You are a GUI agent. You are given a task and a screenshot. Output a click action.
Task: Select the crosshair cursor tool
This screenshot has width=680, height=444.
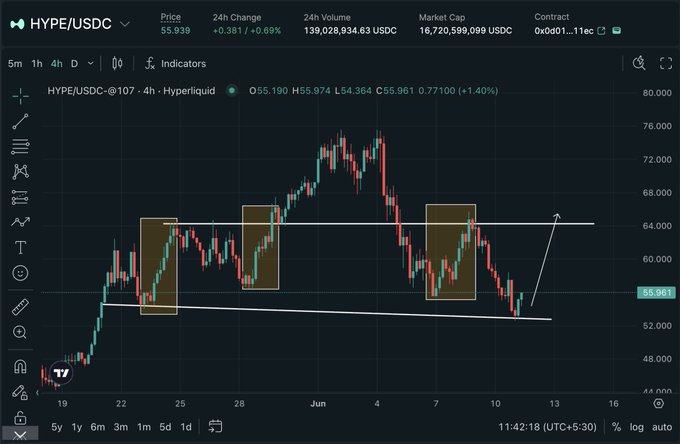click(x=20, y=96)
